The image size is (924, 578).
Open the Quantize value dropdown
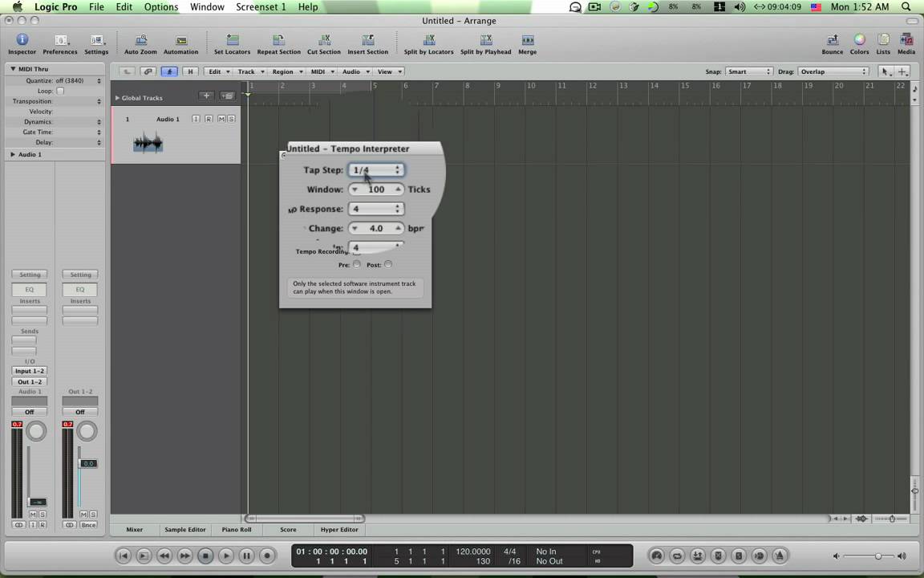click(x=79, y=81)
